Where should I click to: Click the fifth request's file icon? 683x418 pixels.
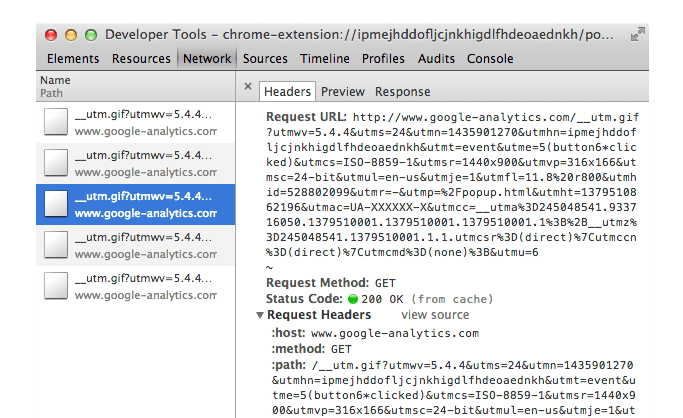pos(57,286)
